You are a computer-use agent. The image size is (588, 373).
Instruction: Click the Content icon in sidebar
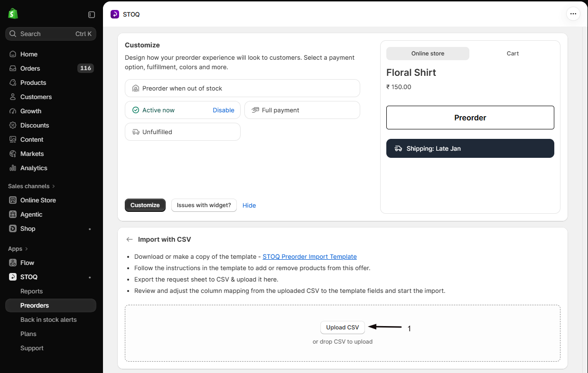pyautogui.click(x=13, y=139)
